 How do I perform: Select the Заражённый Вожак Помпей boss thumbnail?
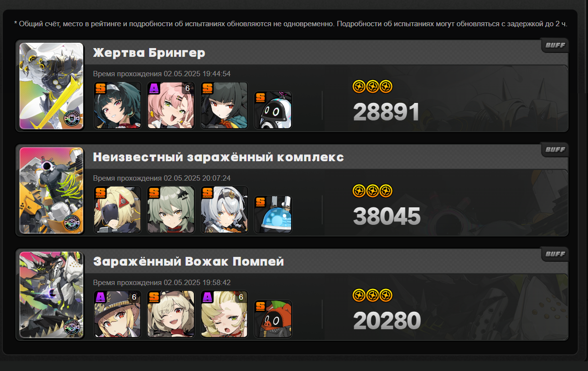52,295
